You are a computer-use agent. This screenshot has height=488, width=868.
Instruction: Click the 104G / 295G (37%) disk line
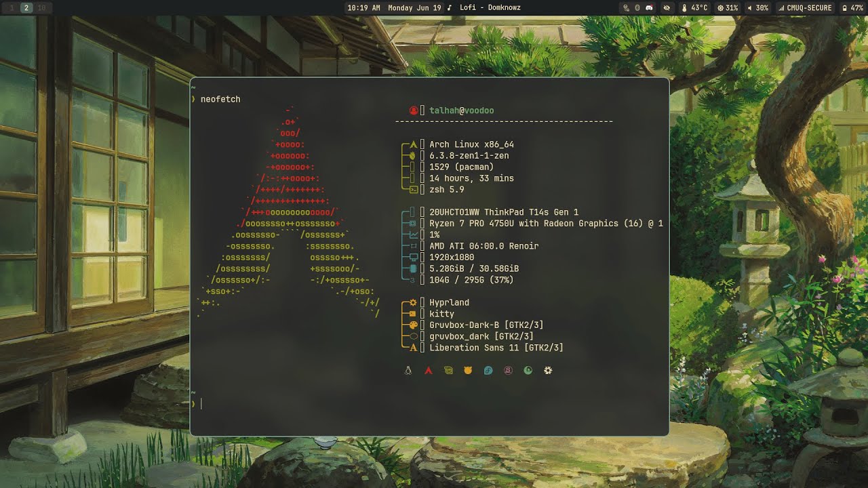[471, 280]
